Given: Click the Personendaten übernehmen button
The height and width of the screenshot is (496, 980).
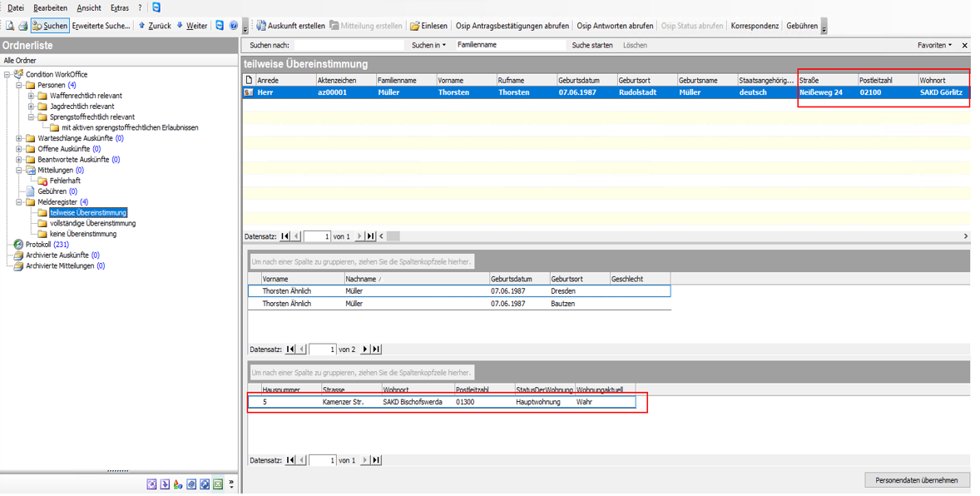Looking at the screenshot, I should pos(917,480).
